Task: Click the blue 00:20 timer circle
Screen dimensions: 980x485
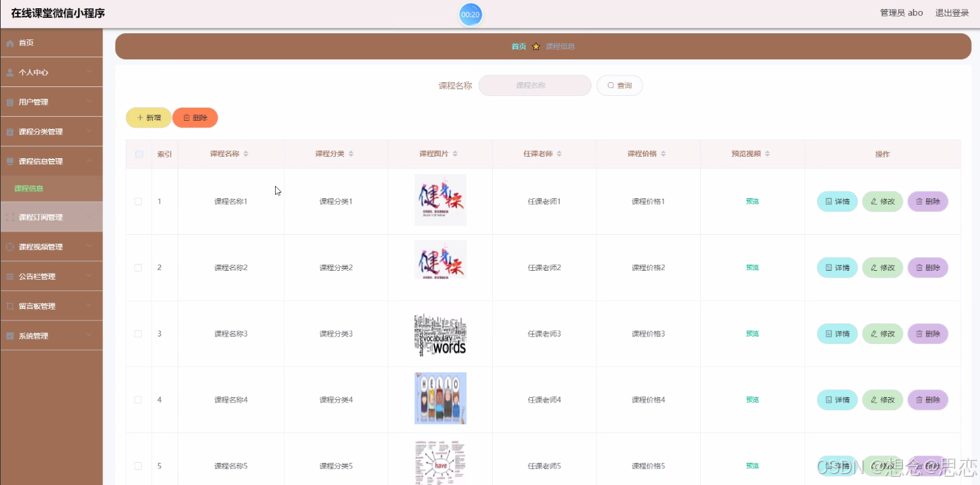Action: click(x=471, y=15)
